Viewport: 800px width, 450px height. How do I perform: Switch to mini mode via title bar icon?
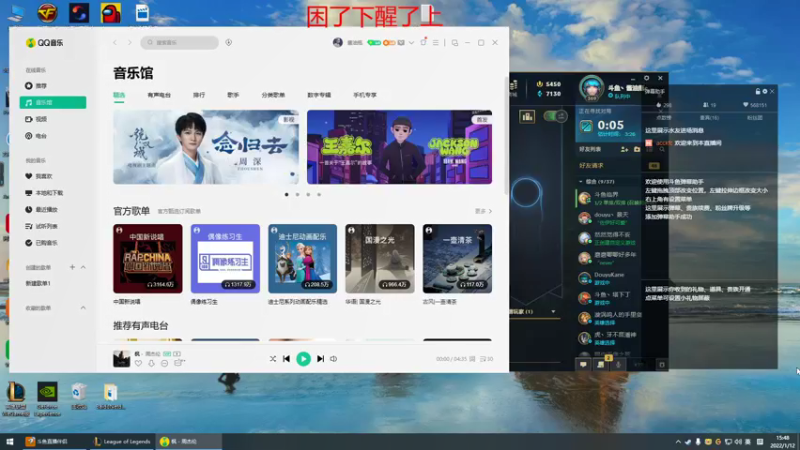point(455,43)
